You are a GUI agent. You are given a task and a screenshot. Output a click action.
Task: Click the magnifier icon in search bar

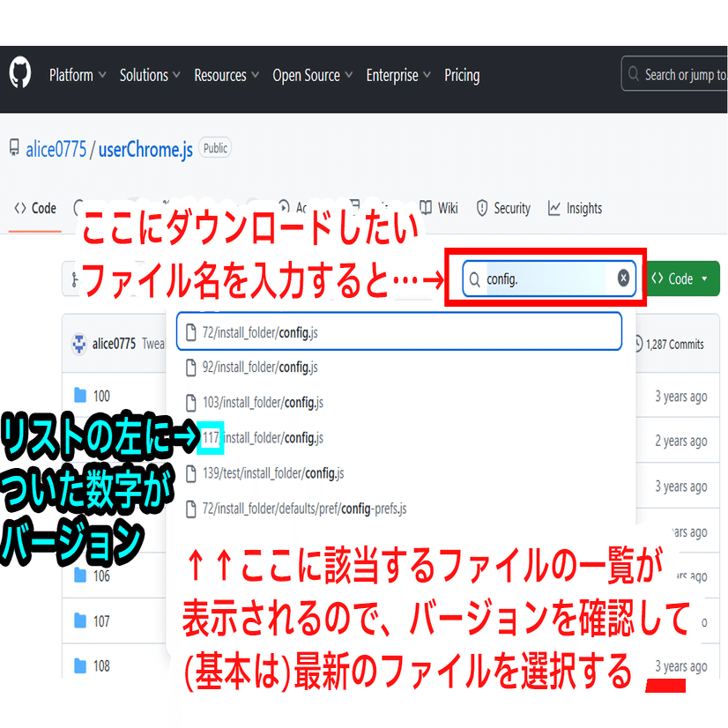pyautogui.click(x=476, y=278)
